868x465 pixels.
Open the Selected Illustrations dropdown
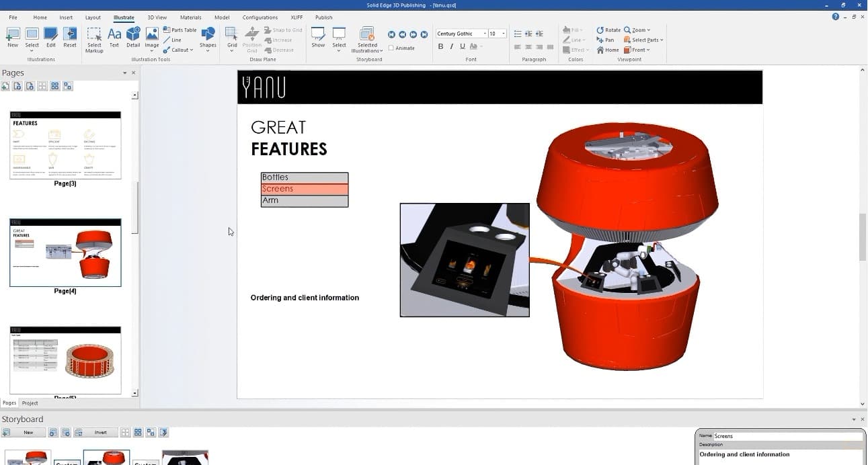coord(381,50)
